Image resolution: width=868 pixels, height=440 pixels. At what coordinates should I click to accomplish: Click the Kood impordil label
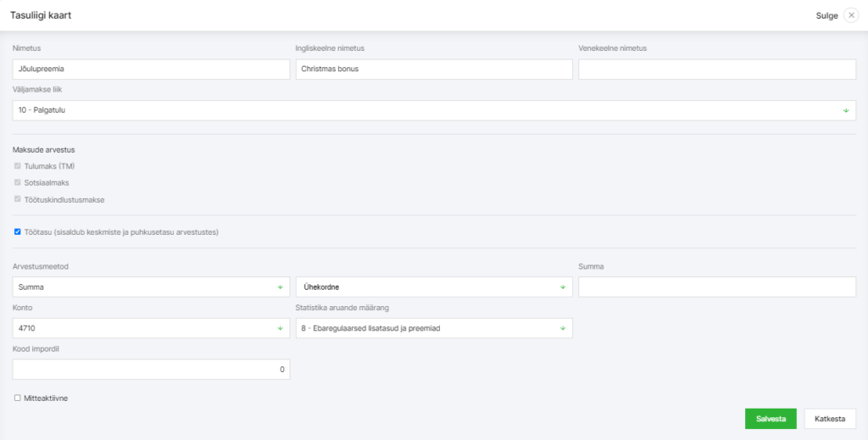pos(36,348)
